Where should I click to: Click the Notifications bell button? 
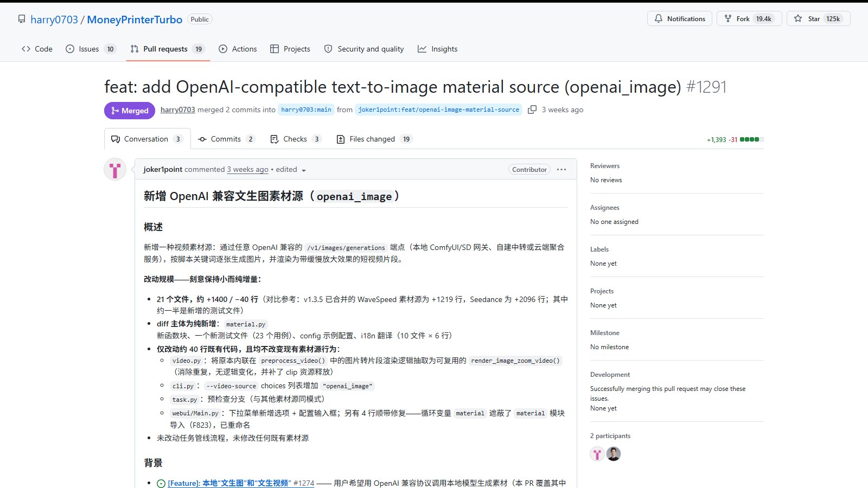click(680, 18)
